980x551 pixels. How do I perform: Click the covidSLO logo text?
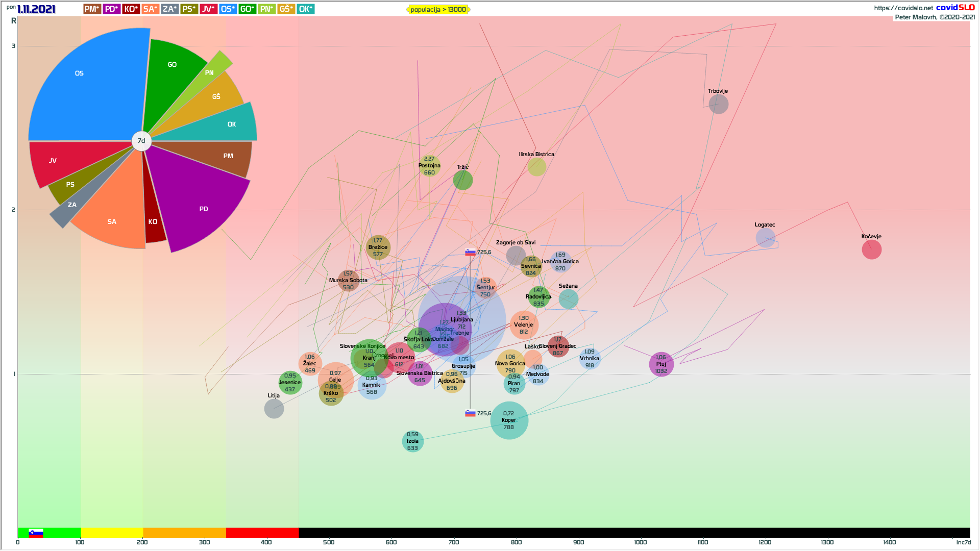[955, 7]
